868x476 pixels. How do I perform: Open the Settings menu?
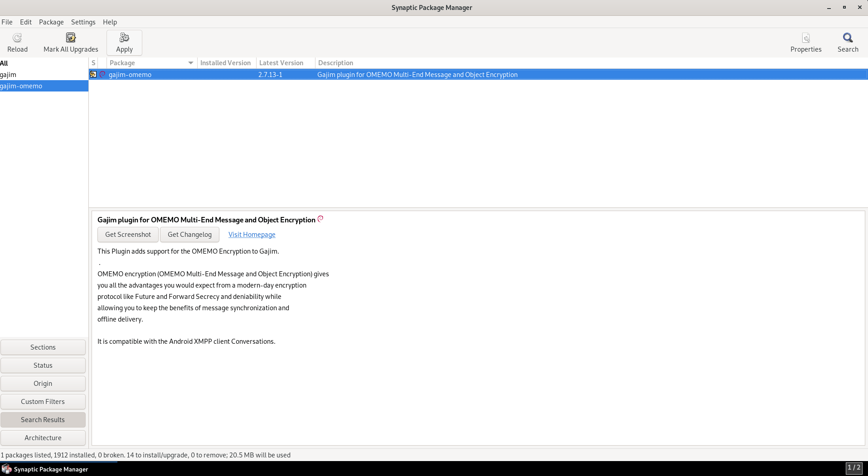83,22
